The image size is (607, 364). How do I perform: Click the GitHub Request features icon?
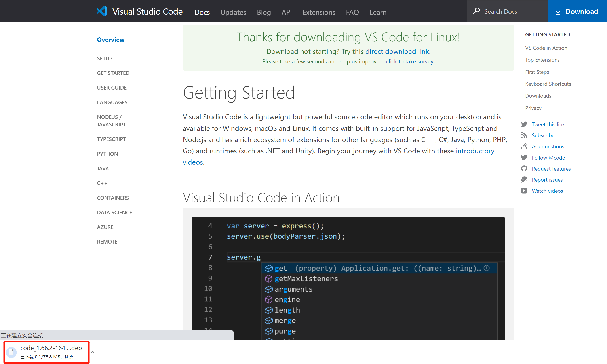tap(524, 169)
